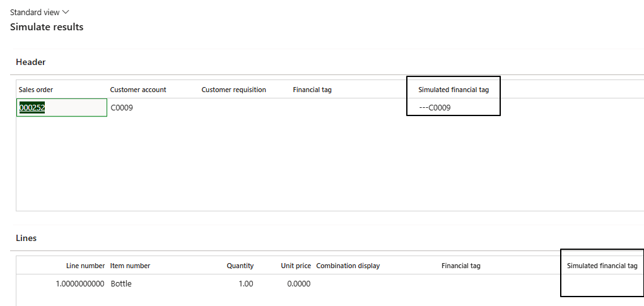Click the Customer requisition column header

(233, 90)
